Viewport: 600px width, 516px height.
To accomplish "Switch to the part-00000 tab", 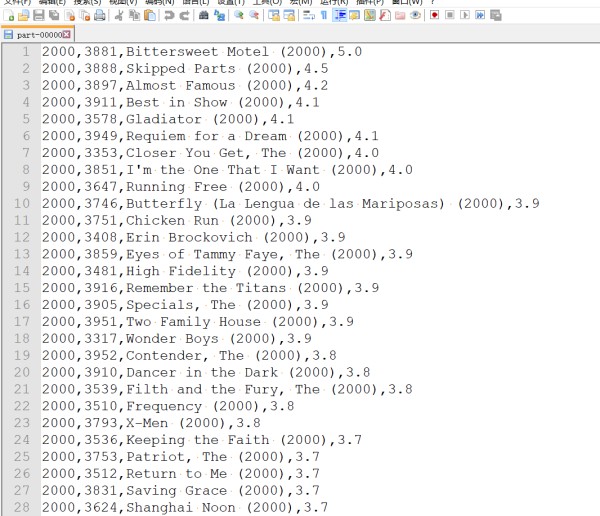I will coord(37,35).
